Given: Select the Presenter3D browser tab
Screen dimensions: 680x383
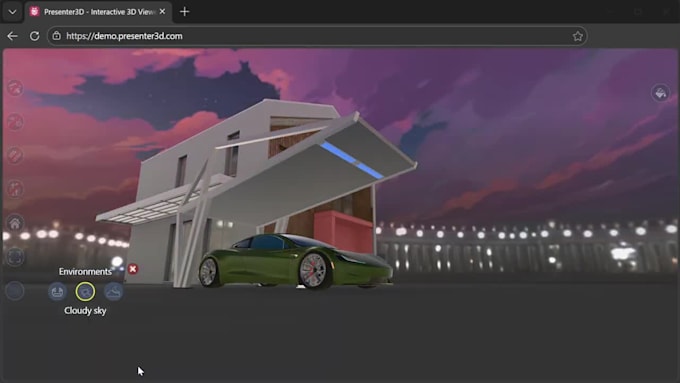Looking at the screenshot, I should [98, 12].
